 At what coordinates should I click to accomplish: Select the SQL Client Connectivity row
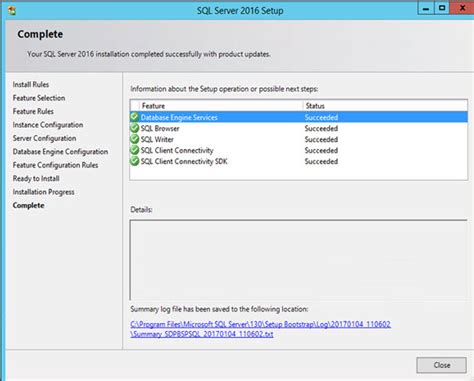tap(299, 150)
